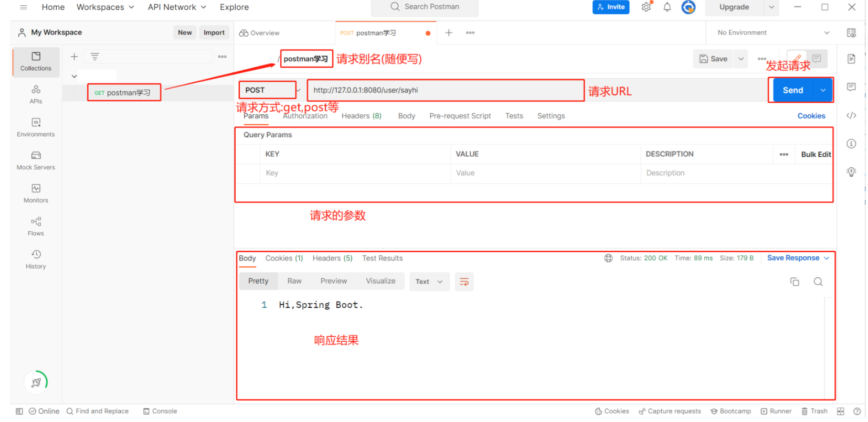Image resolution: width=868 pixels, height=422 pixels.
Task: Click the Bulk Edit link
Action: click(x=816, y=154)
